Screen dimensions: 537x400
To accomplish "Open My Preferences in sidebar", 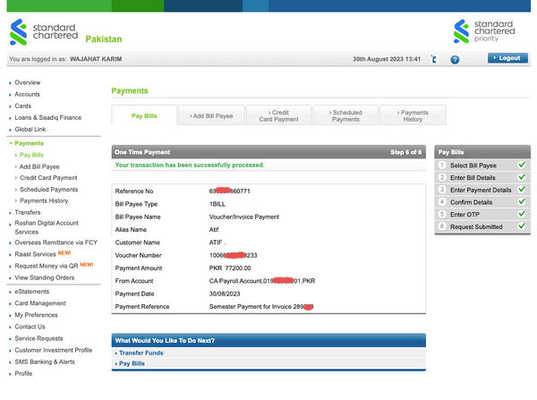I will click(x=36, y=315).
